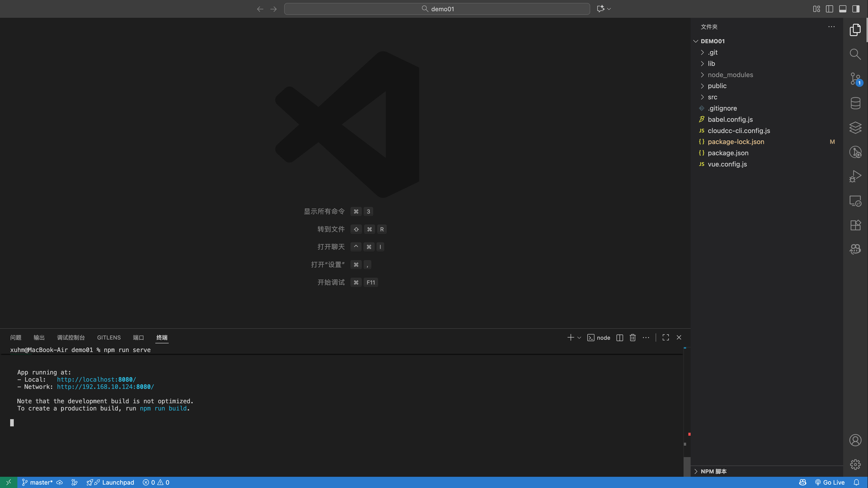Viewport: 868px width, 488px height.
Task: Split the terminal pane
Action: pos(620,337)
